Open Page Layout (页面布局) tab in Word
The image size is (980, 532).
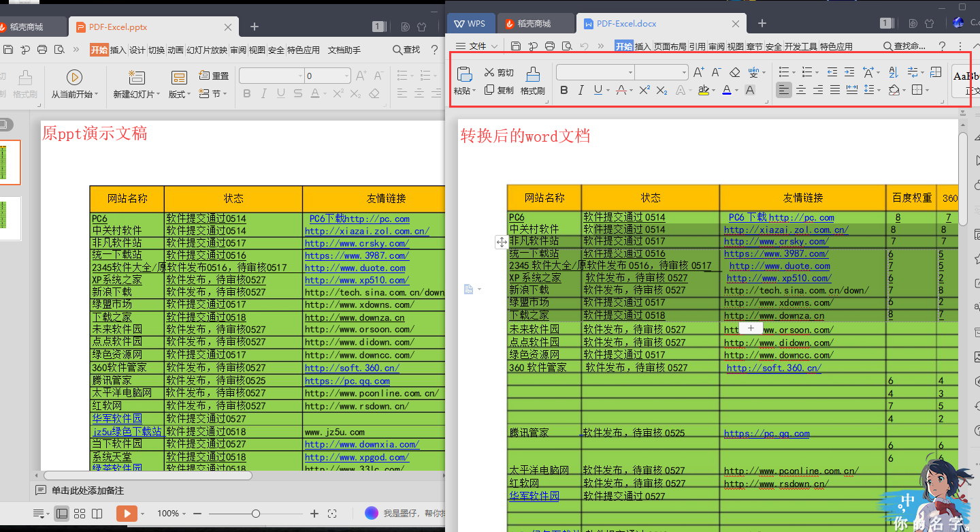click(670, 46)
